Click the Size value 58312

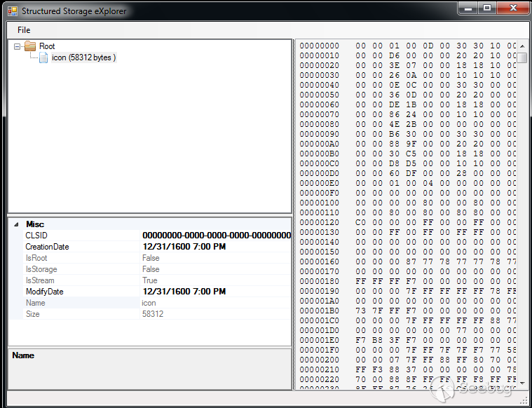153,314
